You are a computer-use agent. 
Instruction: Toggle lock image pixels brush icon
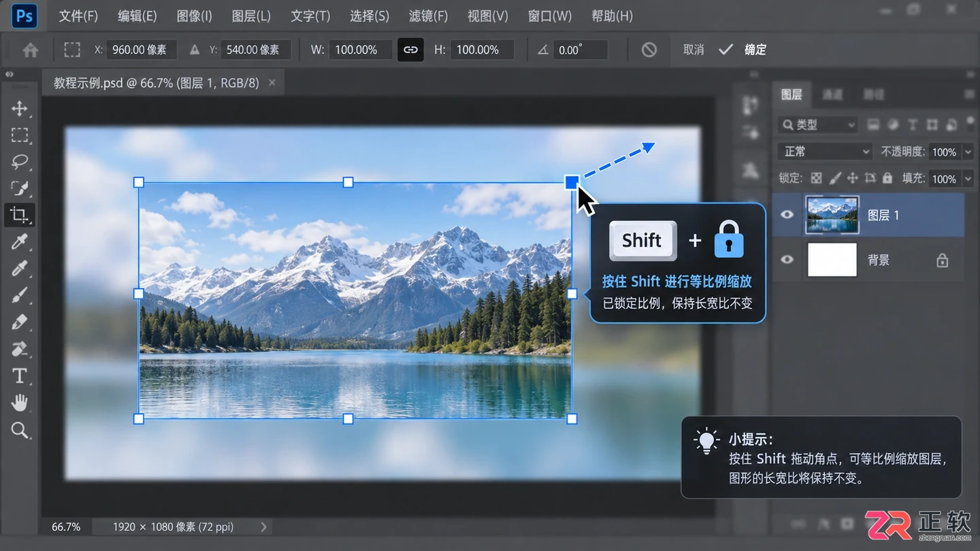834,178
